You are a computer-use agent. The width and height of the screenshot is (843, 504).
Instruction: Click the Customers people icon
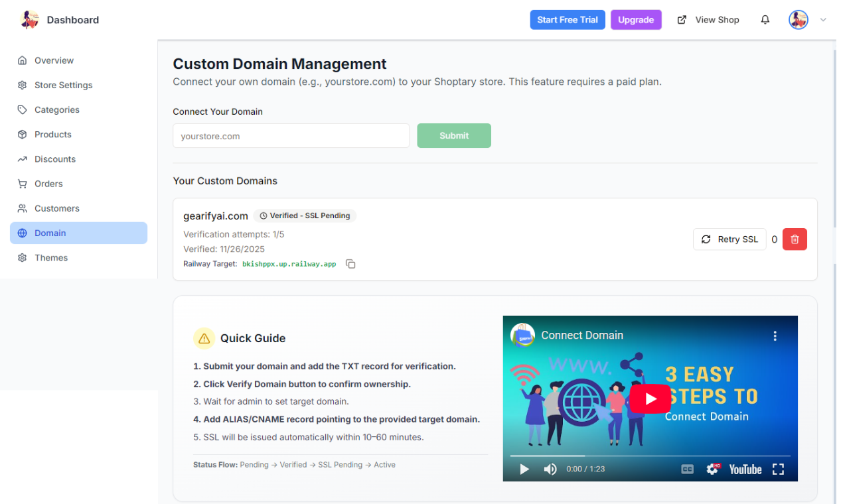(22, 208)
